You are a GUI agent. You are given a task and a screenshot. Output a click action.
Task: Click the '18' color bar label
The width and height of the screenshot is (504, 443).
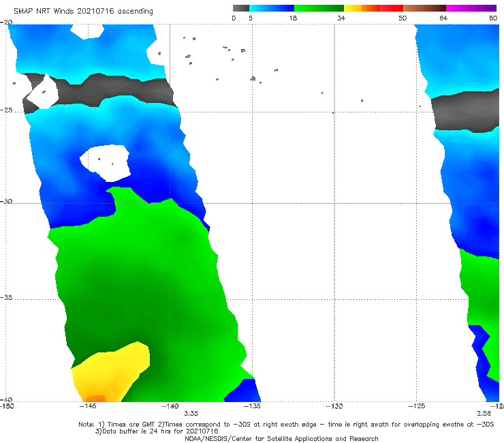293,18
